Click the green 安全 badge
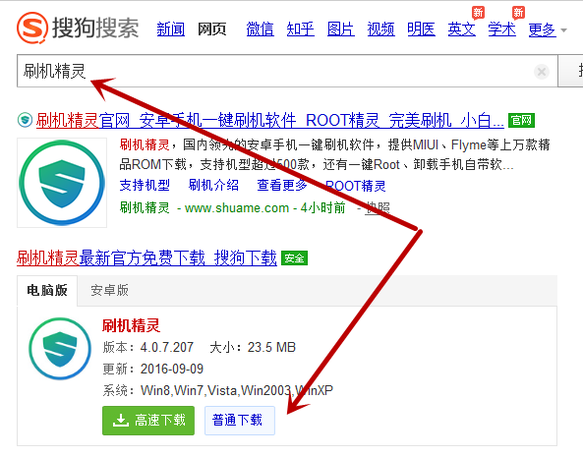Screen dimensions: 583x457 294,258
